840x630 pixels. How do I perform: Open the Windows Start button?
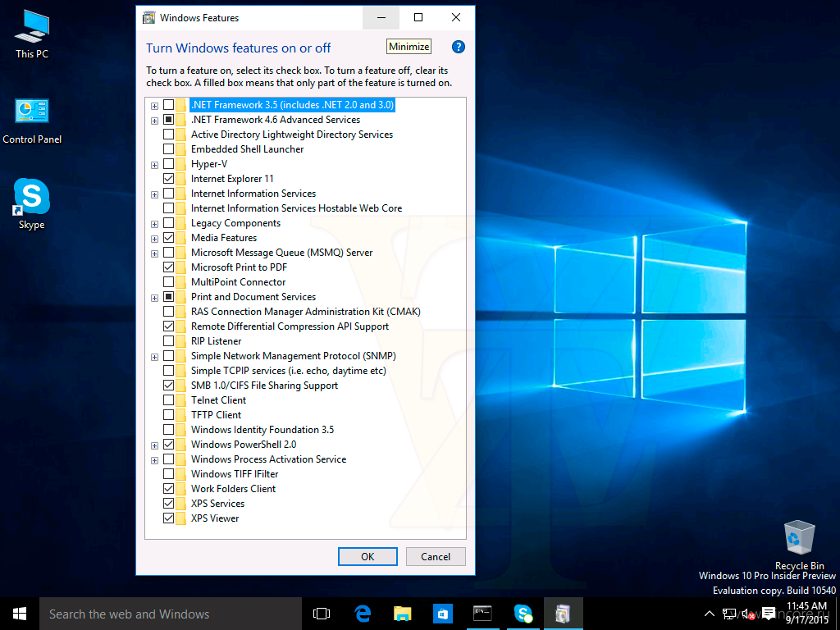[x=20, y=614]
